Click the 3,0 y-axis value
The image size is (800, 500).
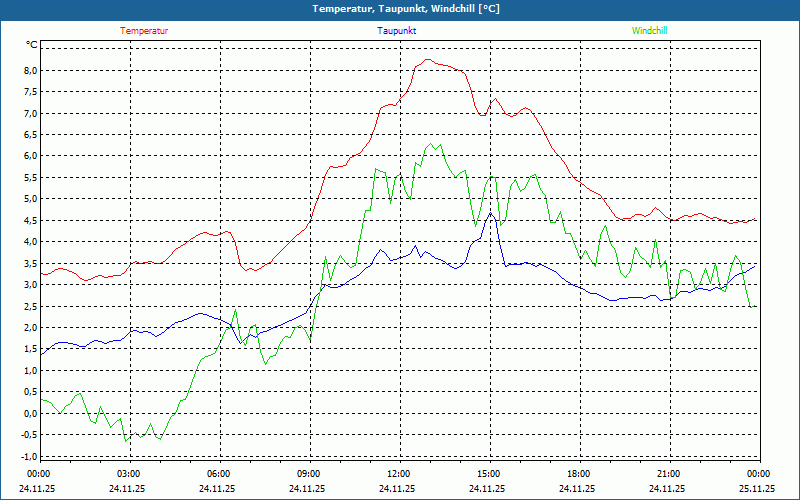[31, 285]
